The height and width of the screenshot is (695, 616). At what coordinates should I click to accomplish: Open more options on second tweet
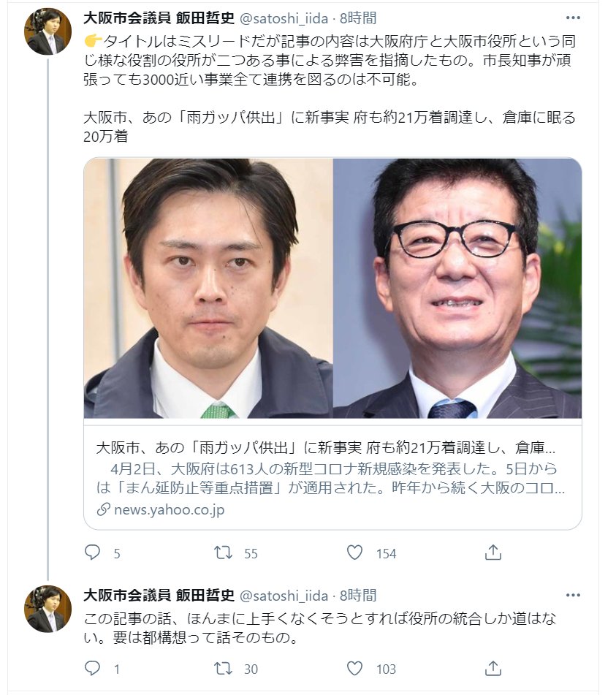[x=573, y=596]
